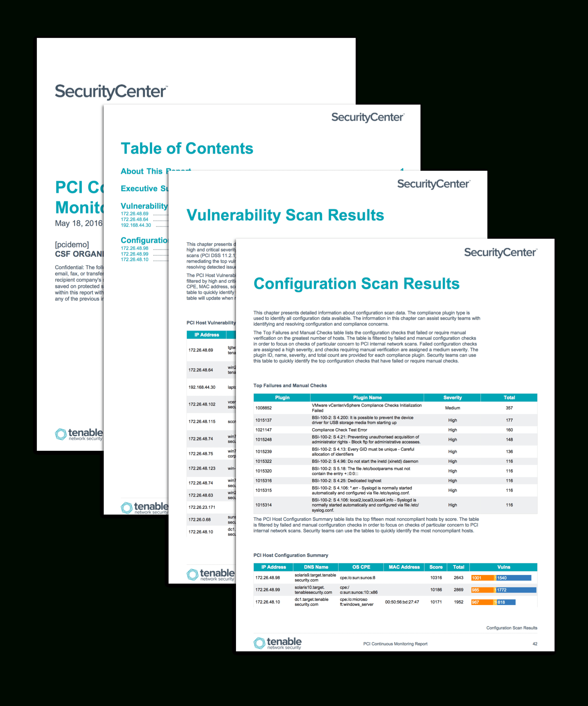The height and width of the screenshot is (706, 588).
Task: Click SecurityCenter logo on Table of Contents page
Action: point(368,117)
